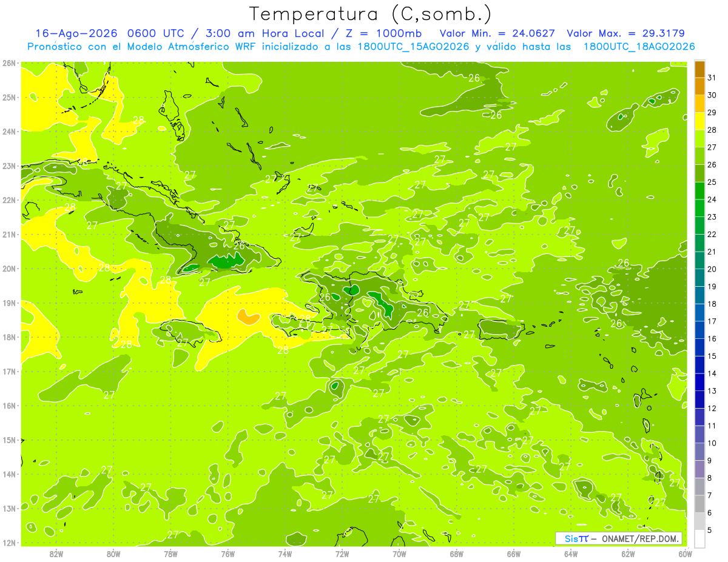
Task: Click the '15N' latitude axis label
Action: coord(8,440)
